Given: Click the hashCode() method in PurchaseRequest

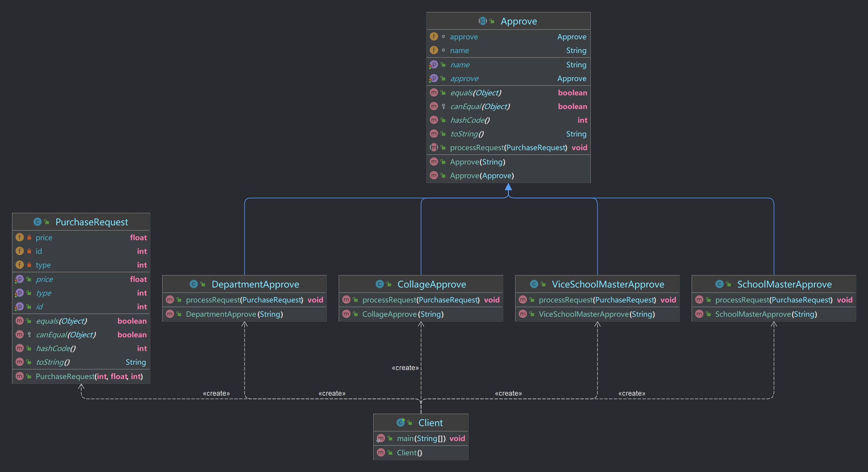Looking at the screenshot, I should point(56,348).
